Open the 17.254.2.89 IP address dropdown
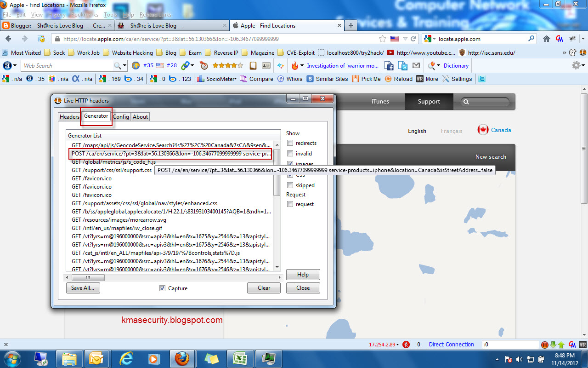 coord(384,345)
